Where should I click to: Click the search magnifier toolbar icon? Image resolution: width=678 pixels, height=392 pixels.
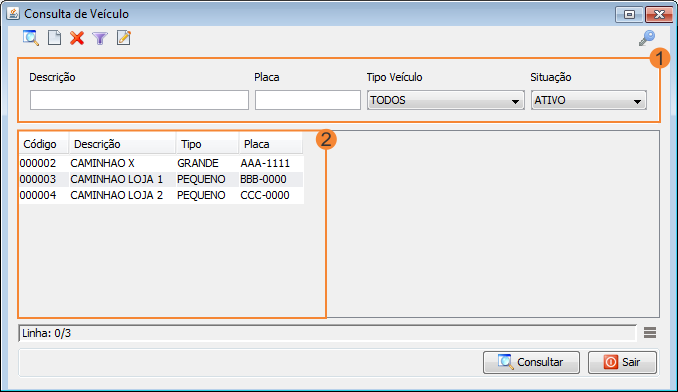coord(31,38)
